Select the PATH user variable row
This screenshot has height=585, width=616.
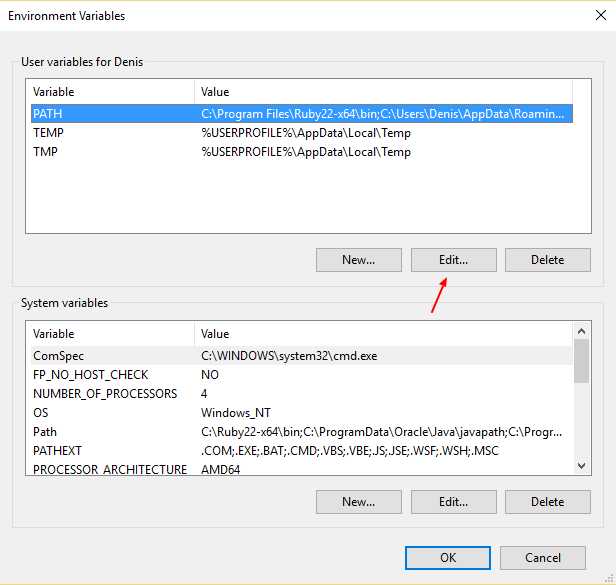coord(302,114)
